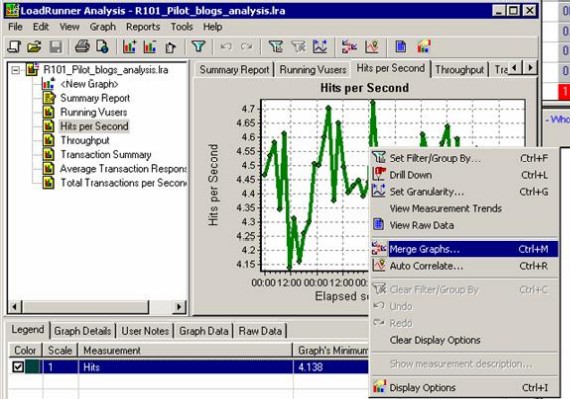Select Running Vusers in the session tree
570x399 pixels.
pyautogui.click(x=94, y=112)
